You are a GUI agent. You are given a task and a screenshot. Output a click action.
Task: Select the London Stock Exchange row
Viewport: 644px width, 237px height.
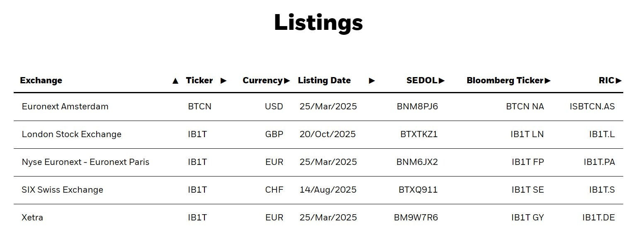coord(71,134)
